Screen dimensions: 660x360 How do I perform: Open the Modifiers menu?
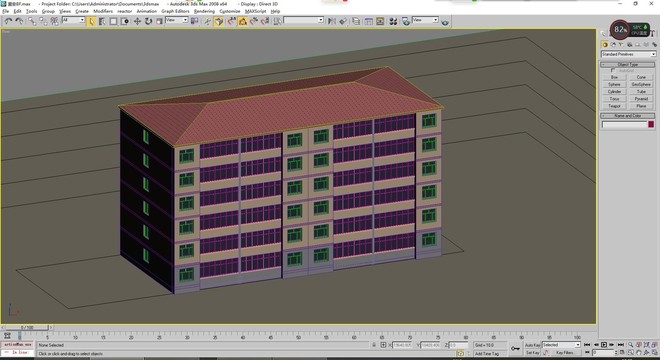tap(103, 11)
